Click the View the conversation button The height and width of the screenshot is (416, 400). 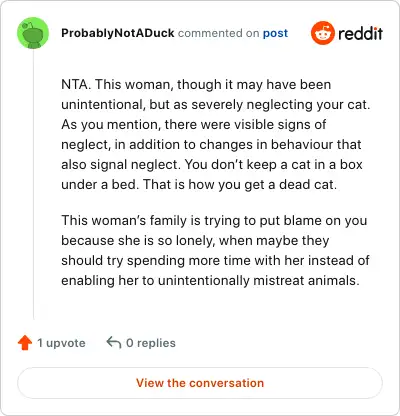(200, 383)
